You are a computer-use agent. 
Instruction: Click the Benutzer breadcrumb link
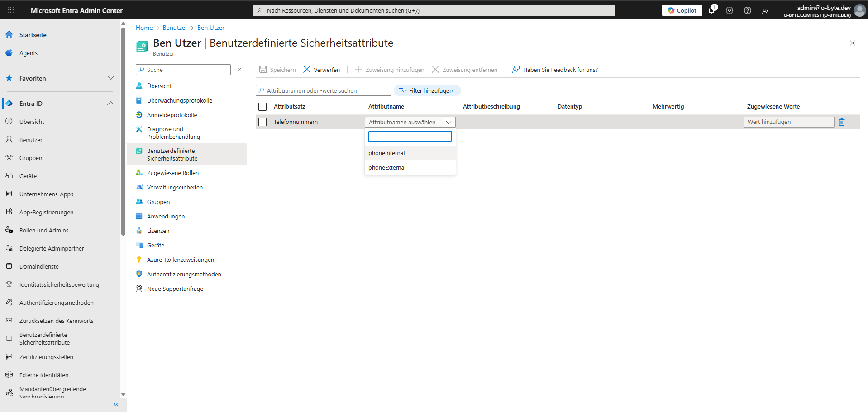tap(175, 28)
